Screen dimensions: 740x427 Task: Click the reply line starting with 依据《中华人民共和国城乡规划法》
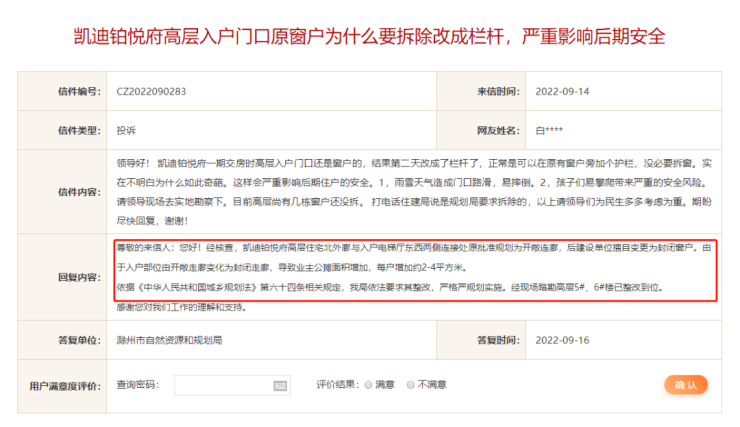point(390,287)
